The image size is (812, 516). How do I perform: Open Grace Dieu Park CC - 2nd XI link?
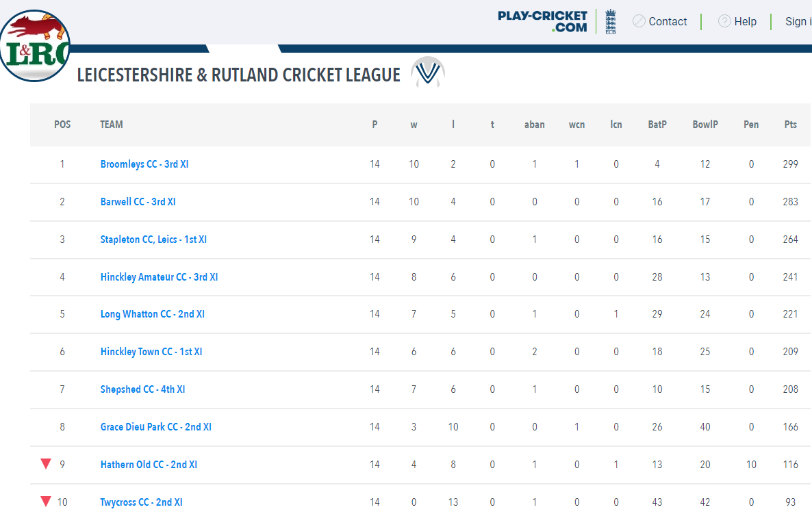click(156, 427)
